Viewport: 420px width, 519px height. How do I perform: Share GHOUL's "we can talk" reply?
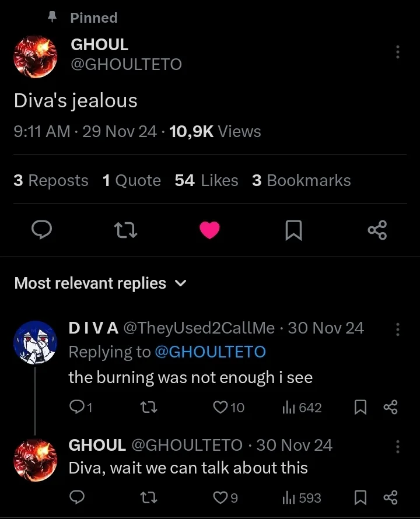click(x=390, y=497)
